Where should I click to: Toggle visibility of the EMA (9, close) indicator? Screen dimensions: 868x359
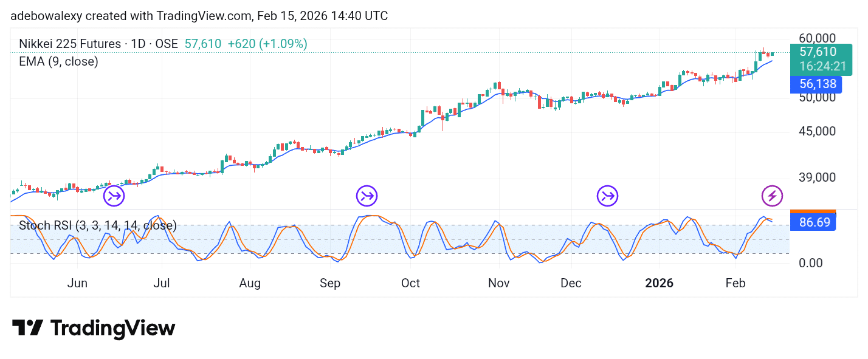pyautogui.click(x=59, y=61)
